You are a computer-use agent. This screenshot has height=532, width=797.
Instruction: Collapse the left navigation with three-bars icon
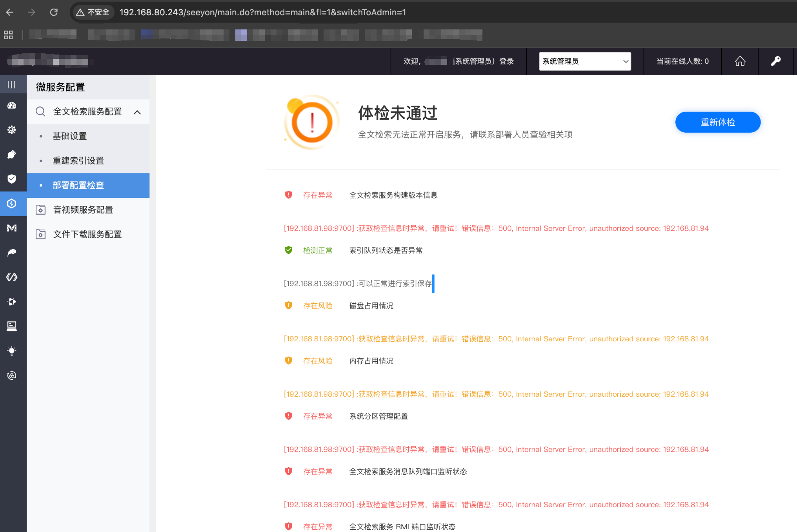pos(12,84)
